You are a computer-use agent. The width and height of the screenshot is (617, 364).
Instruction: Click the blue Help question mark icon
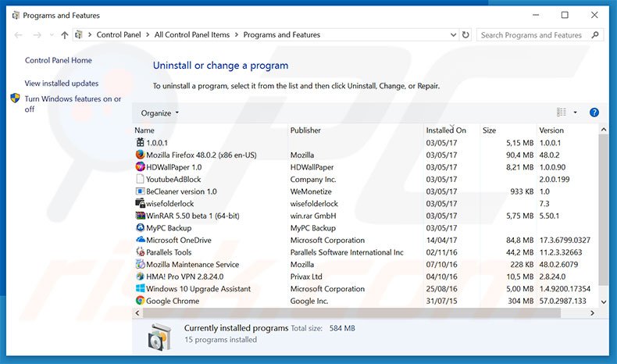[594, 112]
